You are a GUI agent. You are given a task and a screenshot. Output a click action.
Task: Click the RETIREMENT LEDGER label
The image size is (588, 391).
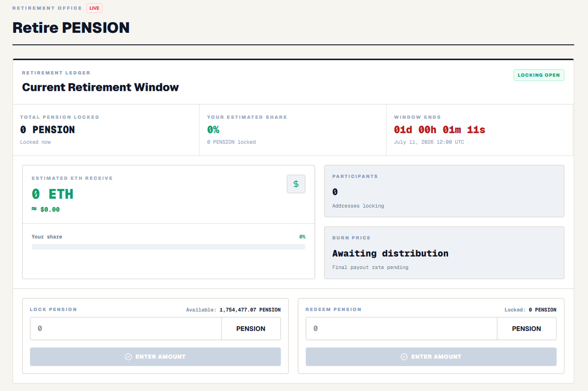click(x=56, y=73)
